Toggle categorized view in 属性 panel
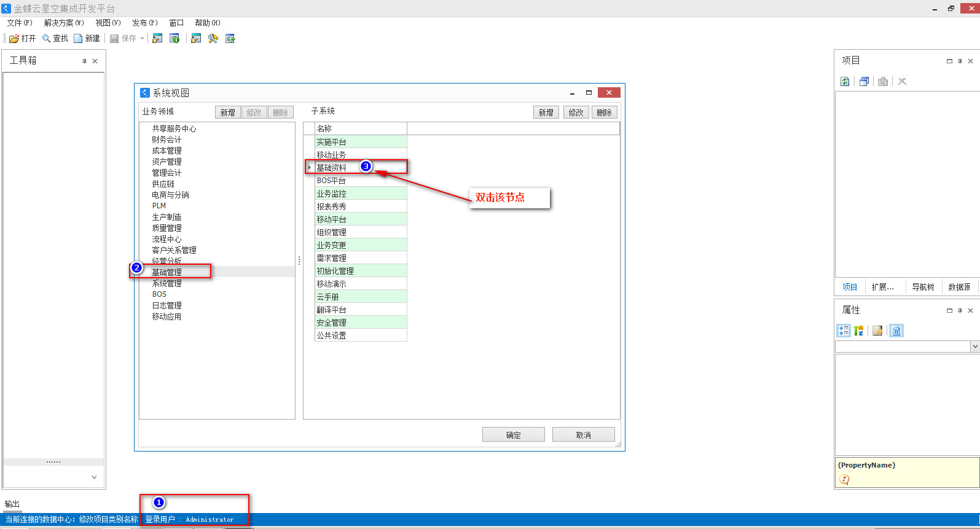 844,331
